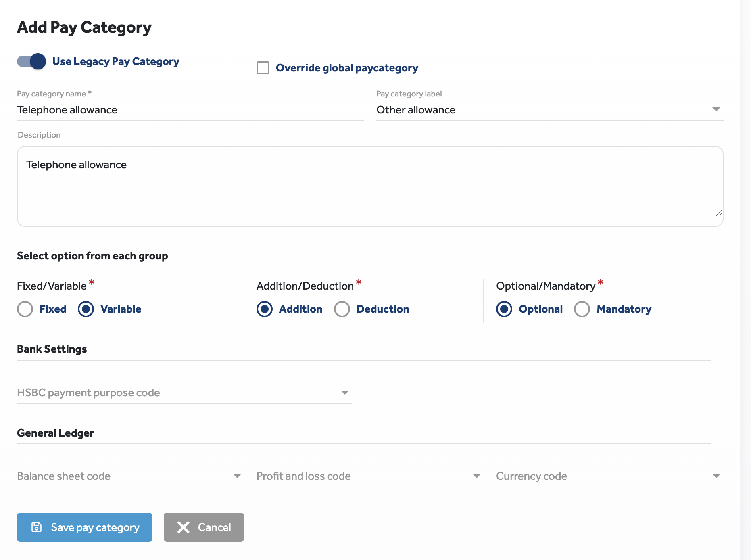Click the Cancel button

click(x=203, y=527)
